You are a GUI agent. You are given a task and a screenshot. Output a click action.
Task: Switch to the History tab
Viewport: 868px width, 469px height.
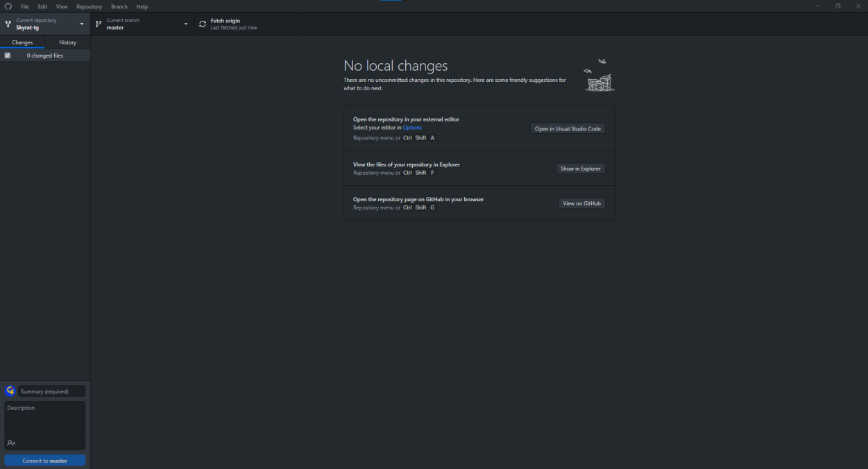[67, 42]
